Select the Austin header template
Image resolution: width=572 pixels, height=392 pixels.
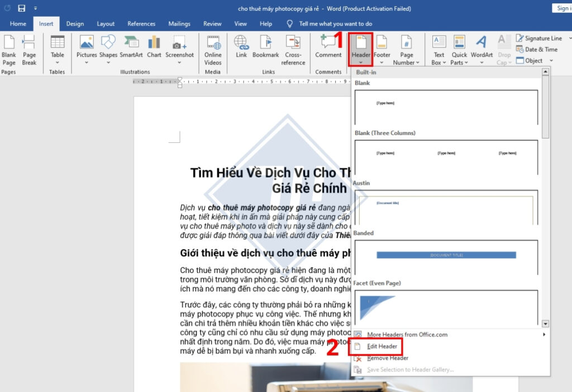coord(446,207)
